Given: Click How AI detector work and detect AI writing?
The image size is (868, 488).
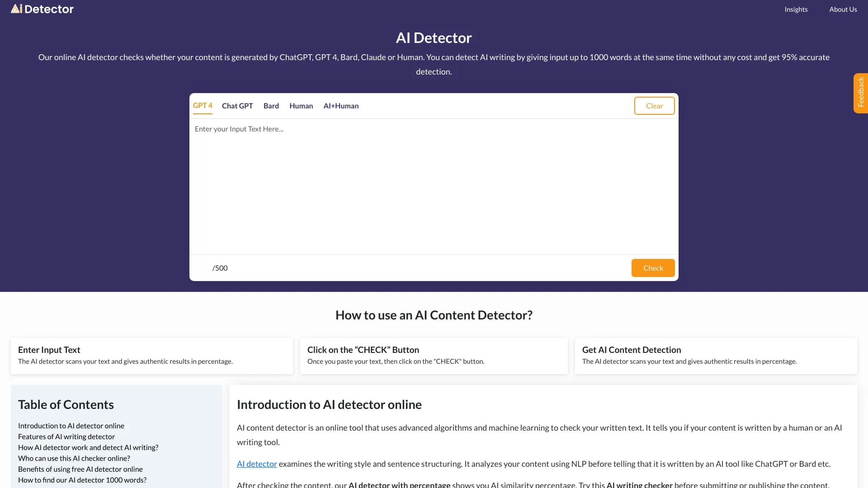Looking at the screenshot, I should pos(88,447).
